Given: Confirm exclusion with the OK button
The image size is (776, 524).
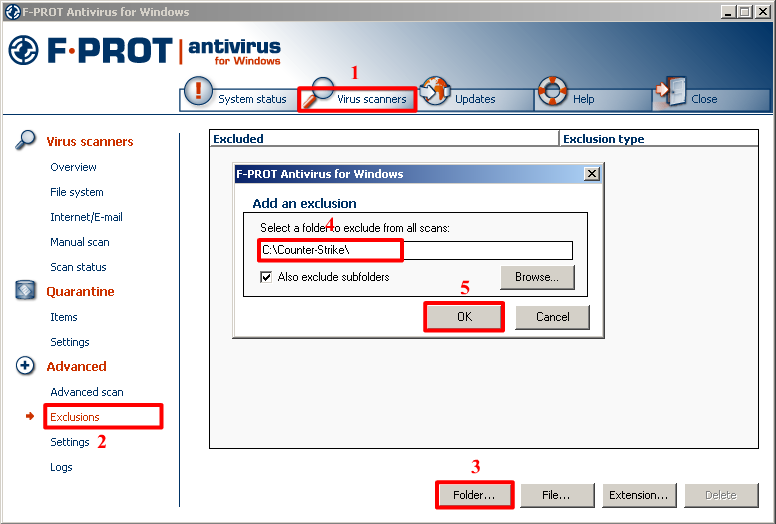Looking at the screenshot, I should (x=464, y=317).
